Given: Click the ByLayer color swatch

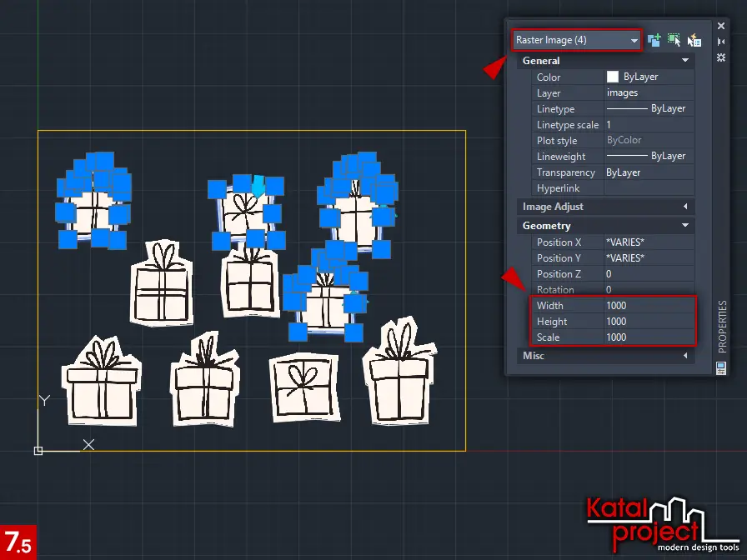Looking at the screenshot, I should pos(613,77).
